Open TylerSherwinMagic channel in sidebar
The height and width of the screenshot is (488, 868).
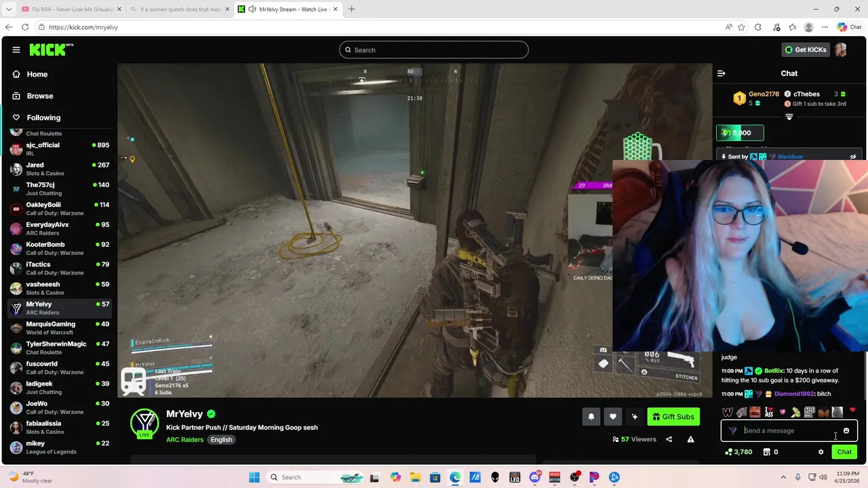(59, 348)
